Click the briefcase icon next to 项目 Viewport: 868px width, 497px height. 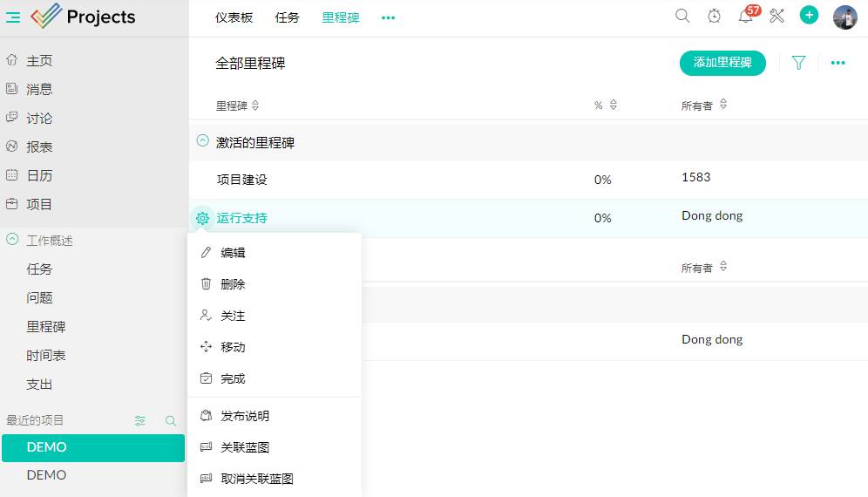11,204
